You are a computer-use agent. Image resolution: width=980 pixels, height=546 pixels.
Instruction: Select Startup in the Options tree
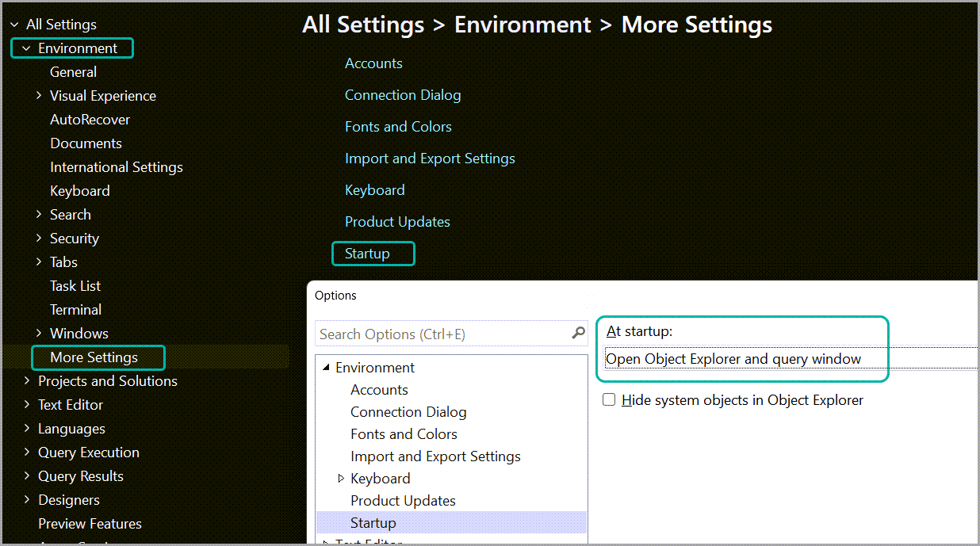pos(373,522)
